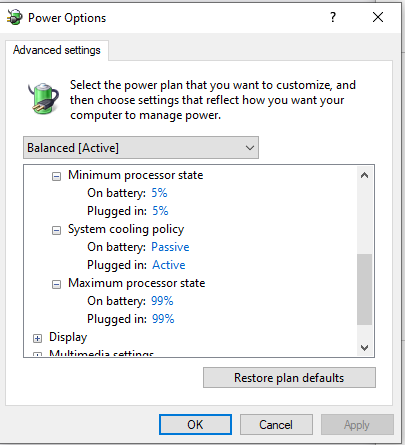Click the battery plug icon
Image resolution: width=405 pixels, height=445 pixels.
[x=44, y=99]
